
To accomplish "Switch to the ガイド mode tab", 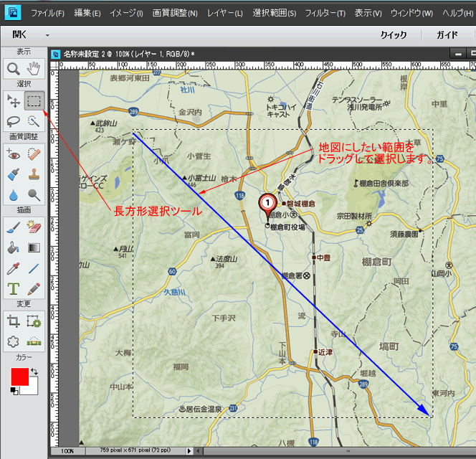I will tap(447, 35).
